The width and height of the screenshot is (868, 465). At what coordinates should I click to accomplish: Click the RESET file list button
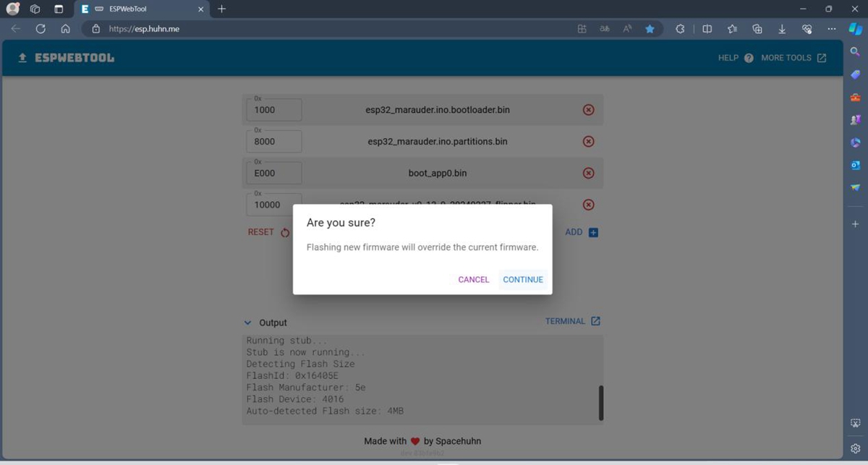(268, 233)
